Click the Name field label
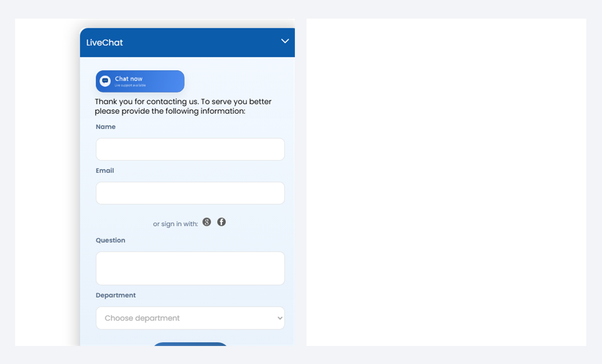 [x=106, y=127]
